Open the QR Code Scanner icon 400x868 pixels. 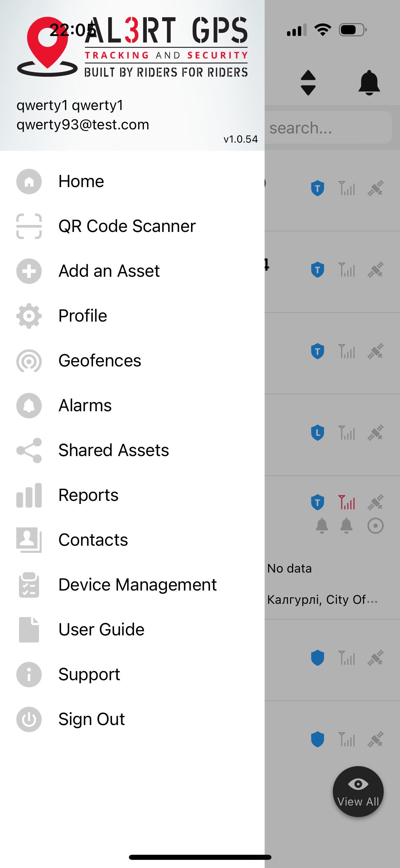click(x=29, y=226)
